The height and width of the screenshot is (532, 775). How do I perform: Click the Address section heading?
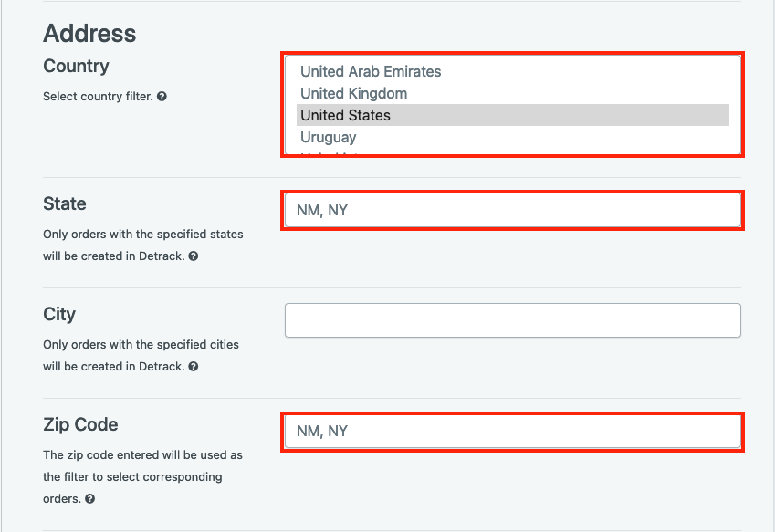pos(89,34)
